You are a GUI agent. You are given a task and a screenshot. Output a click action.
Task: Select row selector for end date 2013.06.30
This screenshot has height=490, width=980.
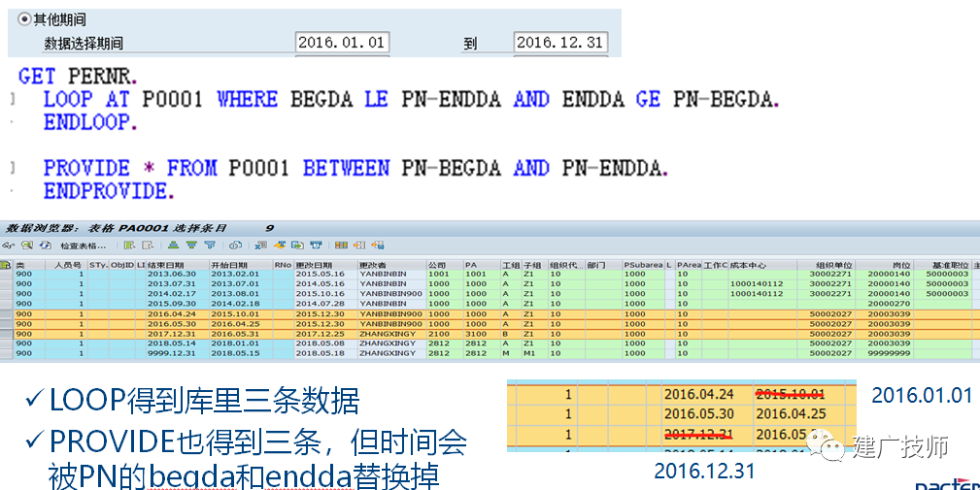coord(6,274)
